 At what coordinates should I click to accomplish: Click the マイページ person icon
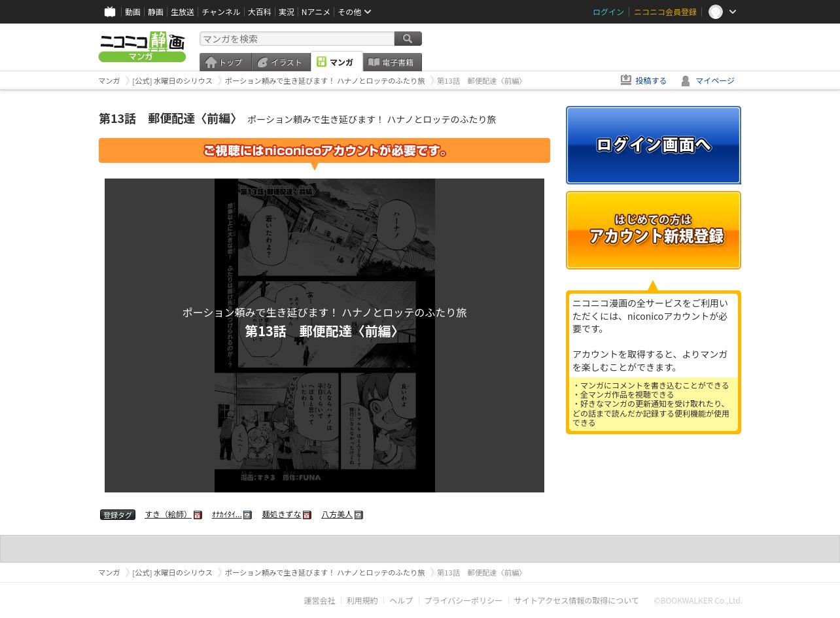click(x=686, y=80)
